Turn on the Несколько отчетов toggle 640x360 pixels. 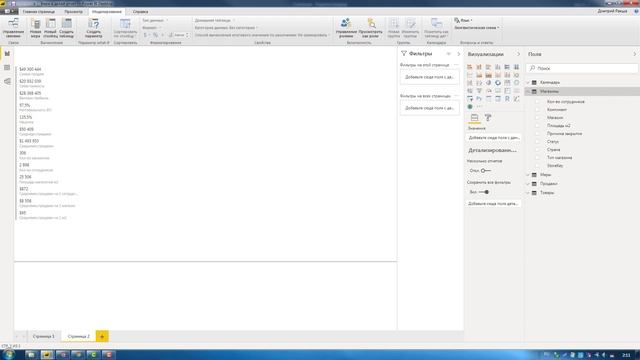485,171
